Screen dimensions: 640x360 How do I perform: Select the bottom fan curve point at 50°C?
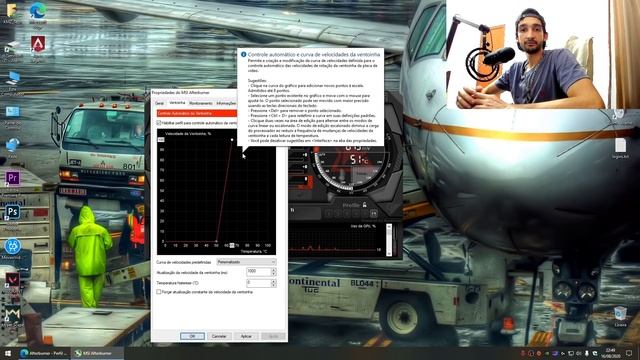(x=216, y=241)
